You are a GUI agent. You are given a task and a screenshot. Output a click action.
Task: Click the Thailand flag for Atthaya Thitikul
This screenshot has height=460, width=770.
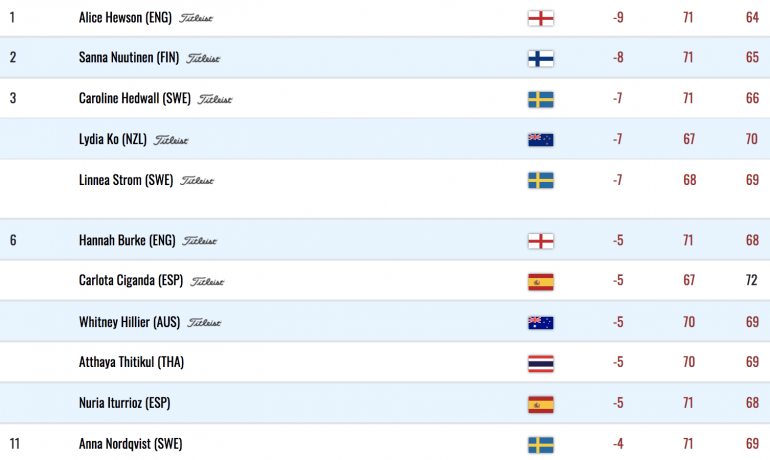click(x=541, y=363)
